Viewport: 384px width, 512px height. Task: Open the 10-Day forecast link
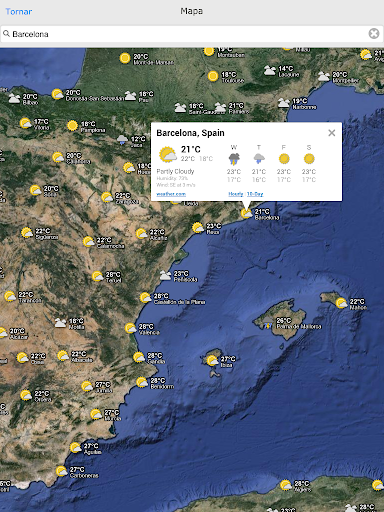(x=255, y=194)
